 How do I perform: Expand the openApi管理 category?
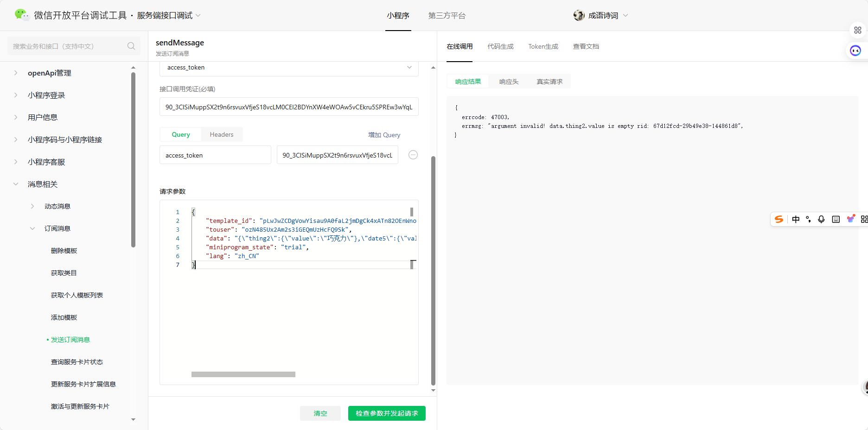tap(16, 73)
